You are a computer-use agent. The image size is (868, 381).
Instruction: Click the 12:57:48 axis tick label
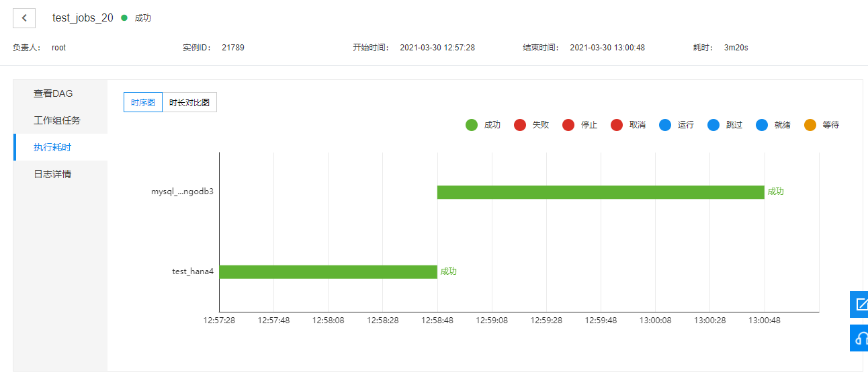point(274,321)
